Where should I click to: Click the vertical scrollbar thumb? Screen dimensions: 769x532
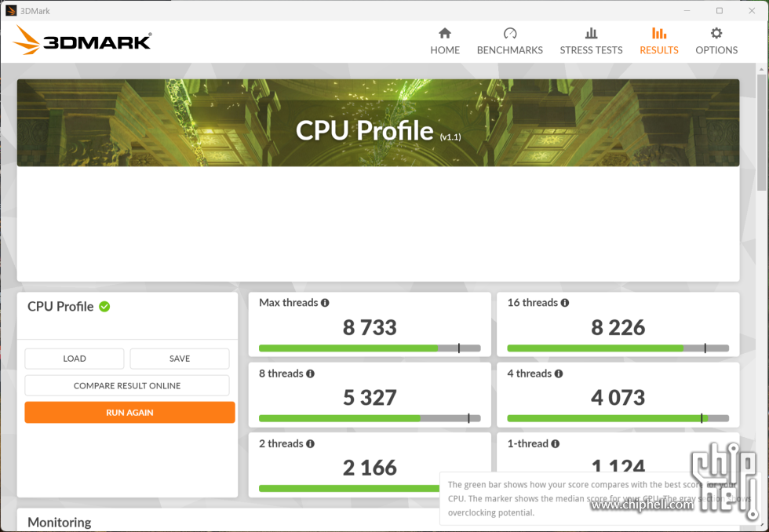[761, 133]
